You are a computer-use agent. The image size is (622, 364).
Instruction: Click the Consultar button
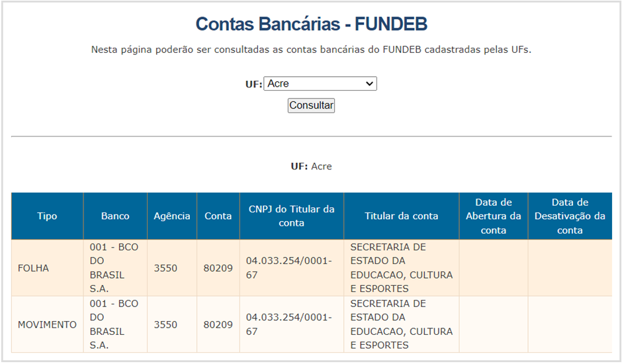coord(312,106)
